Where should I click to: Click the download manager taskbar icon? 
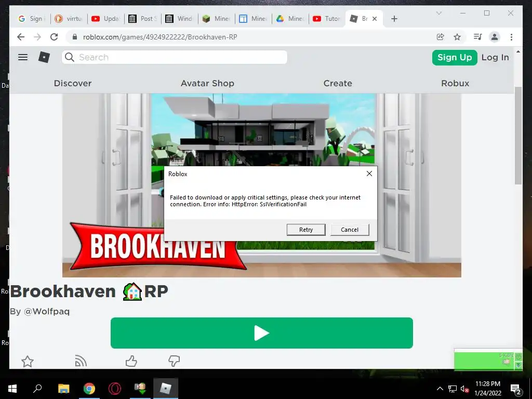pos(140,389)
